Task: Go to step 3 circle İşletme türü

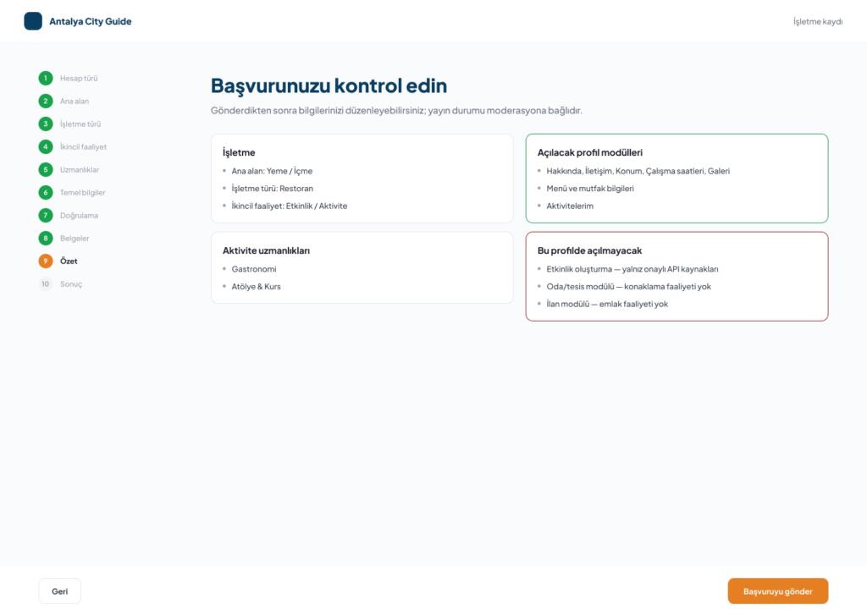Action: pyautogui.click(x=46, y=124)
